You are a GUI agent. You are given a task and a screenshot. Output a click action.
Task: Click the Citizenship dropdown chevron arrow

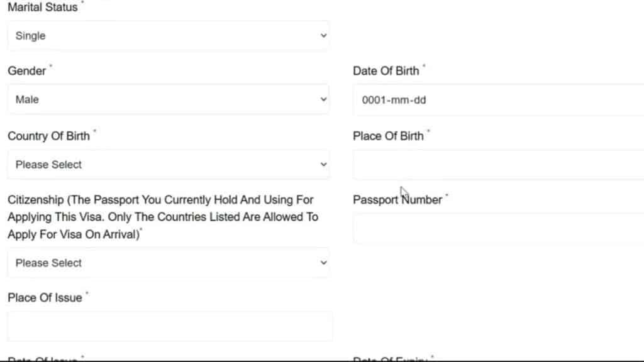pyautogui.click(x=323, y=263)
